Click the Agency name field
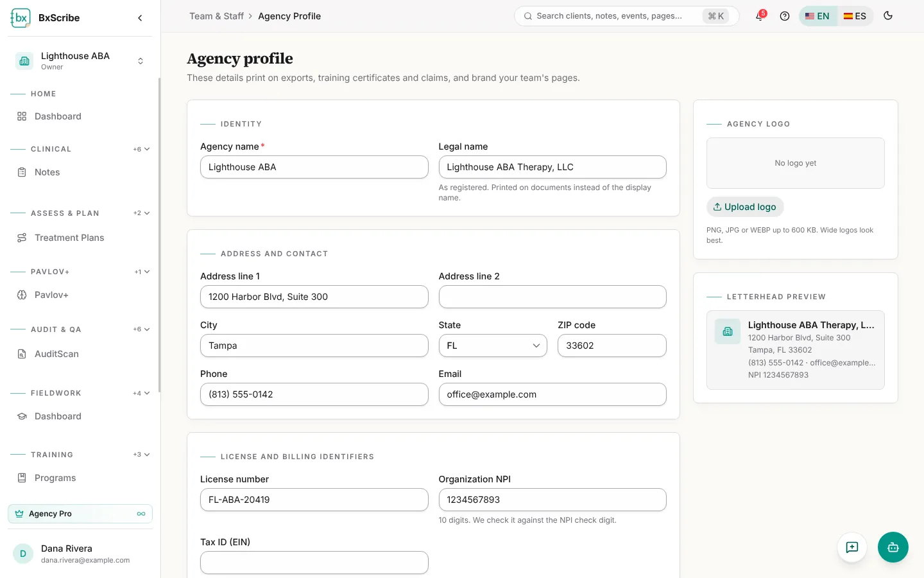 (x=314, y=167)
